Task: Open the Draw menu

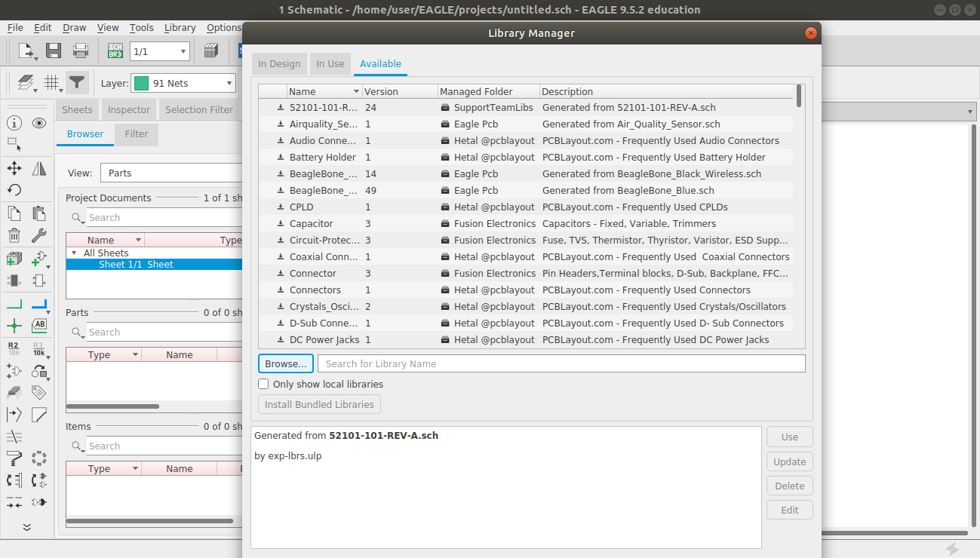Action: 74,28
